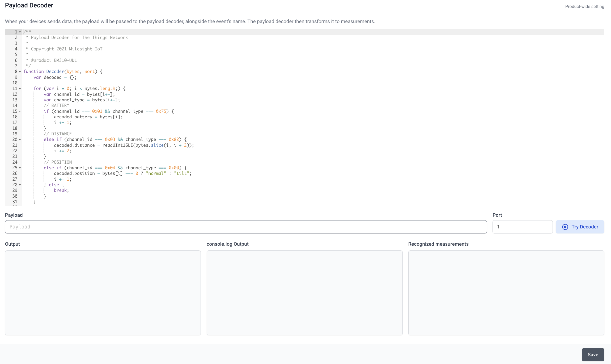Click the Product-wide setting label
611x364 pixels.
pyautogui.click(x=584, y=7)
